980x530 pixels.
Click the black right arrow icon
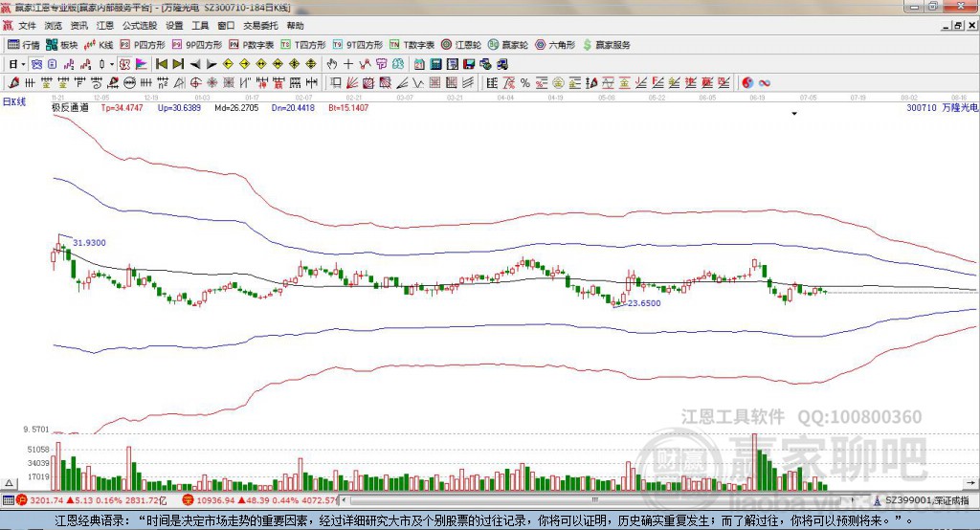point(212,64)
